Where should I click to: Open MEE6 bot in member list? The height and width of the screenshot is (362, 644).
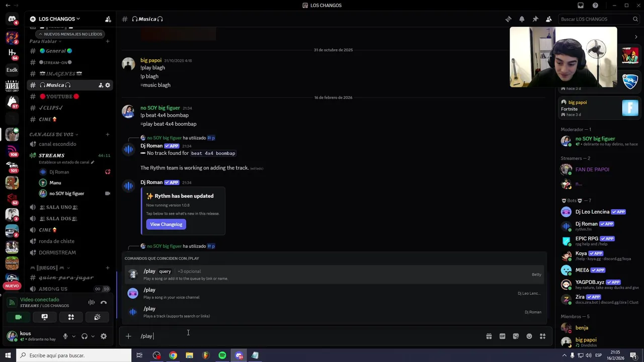click(x=600, y=270)
